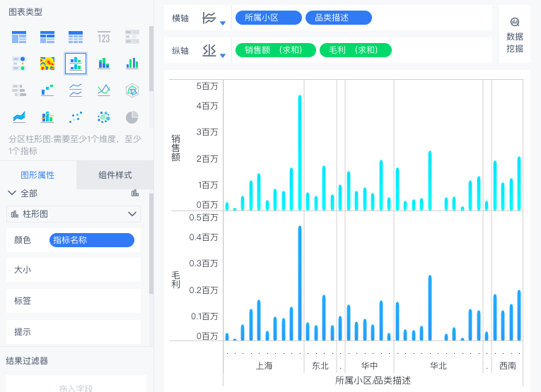Screen dimensions: 541x392
Task: Click the 纵轴 vertical axis icon
Action: [x=209, y=50]
